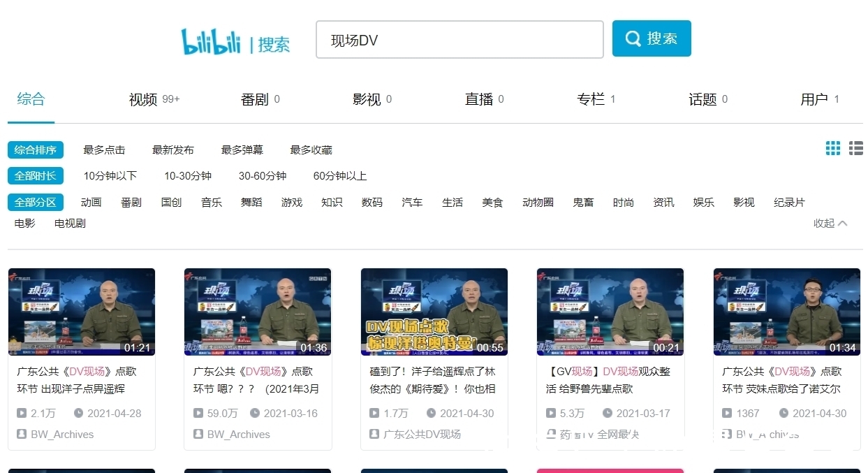Collapse the filter panel with 收起
This screenshot has width=868, height=473.
(x=830, y=223)
